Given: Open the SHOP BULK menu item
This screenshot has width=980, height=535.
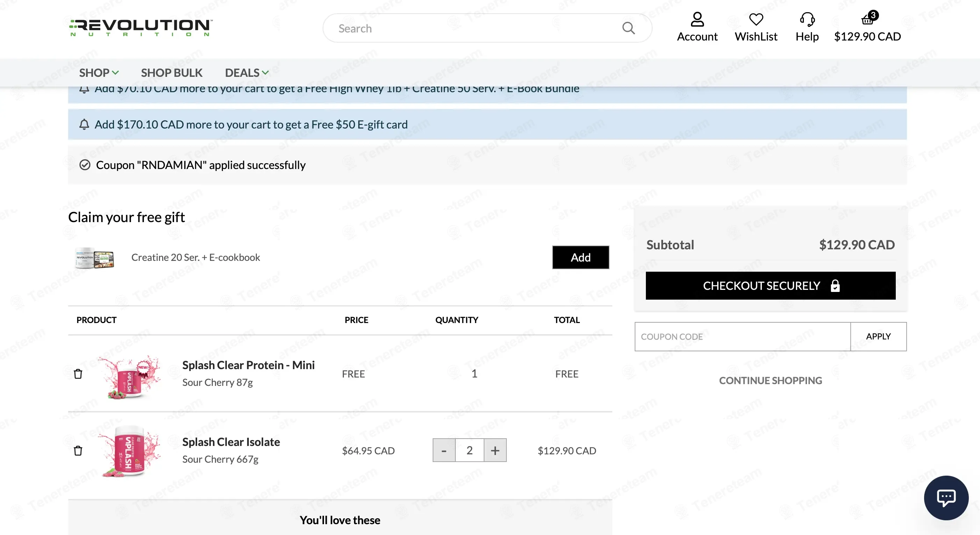Looking at the screenshot, I should coord(172,72).
